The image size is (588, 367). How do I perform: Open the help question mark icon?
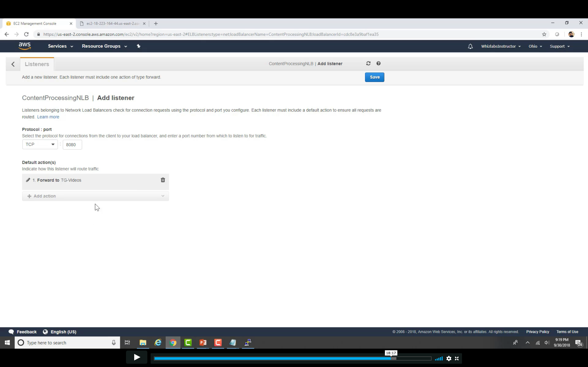coord(378,63)
